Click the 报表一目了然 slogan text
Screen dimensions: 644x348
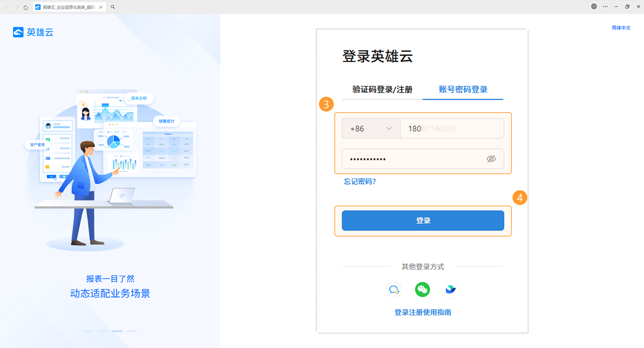tap(110, 279)
